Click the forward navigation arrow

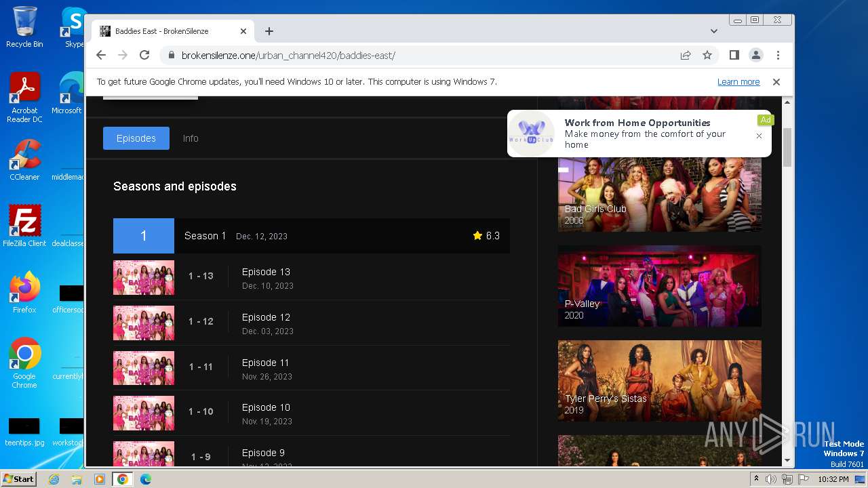pyautogui.click(x=123, y=55)
